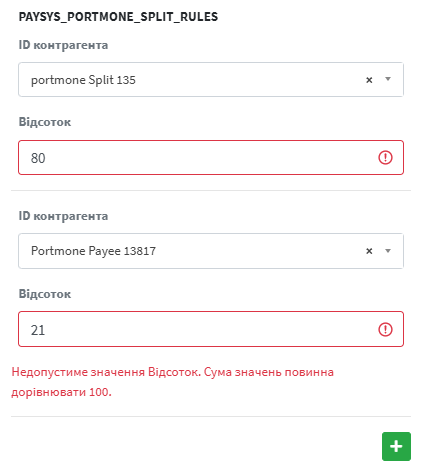The width and height of the screenshot is (423, 470).
Task: Click the second ID контрагента label
Action: point(63,216)
